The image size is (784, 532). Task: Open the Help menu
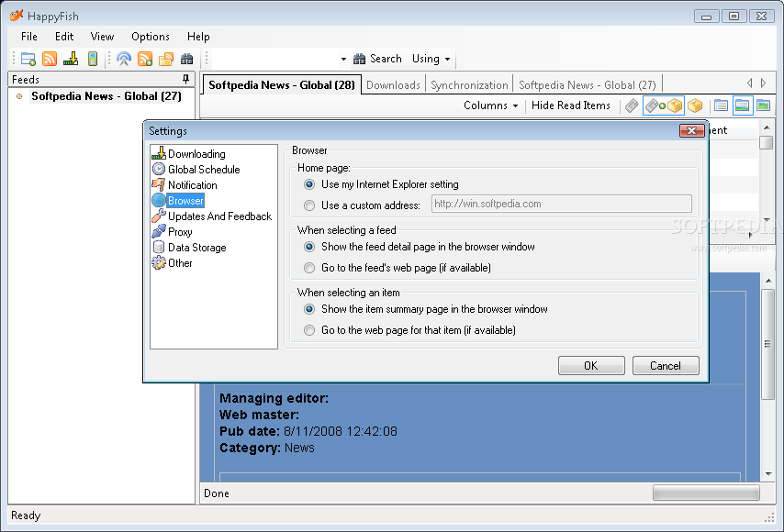tap(198, 37)
